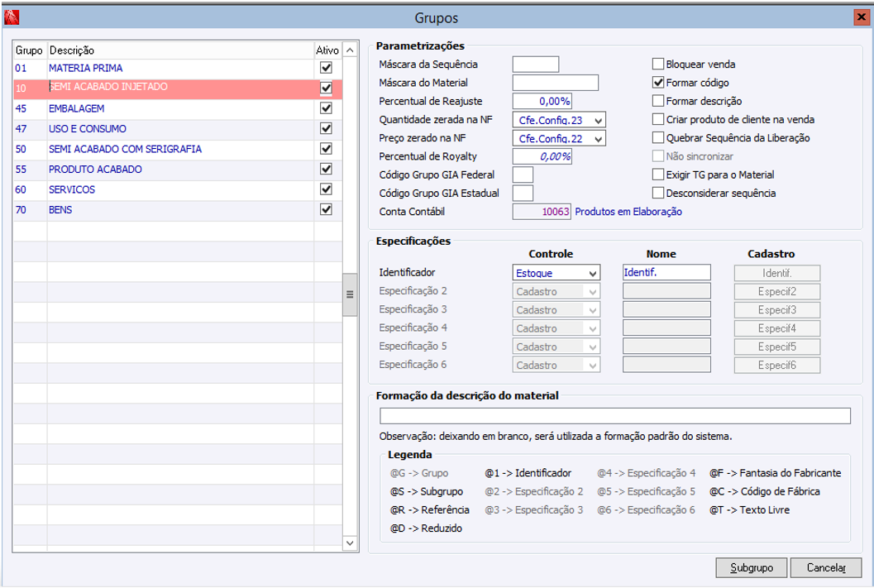Viewport: 874px width, 588px height.
Task: Click the Descrição column header
Action: pyautogui.click(x=180, y=50)
